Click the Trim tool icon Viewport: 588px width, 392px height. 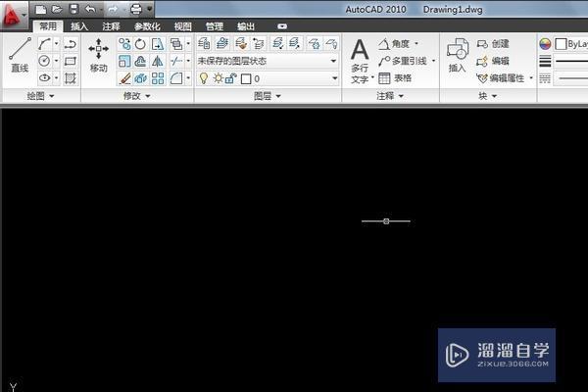(x=175, y=61)
